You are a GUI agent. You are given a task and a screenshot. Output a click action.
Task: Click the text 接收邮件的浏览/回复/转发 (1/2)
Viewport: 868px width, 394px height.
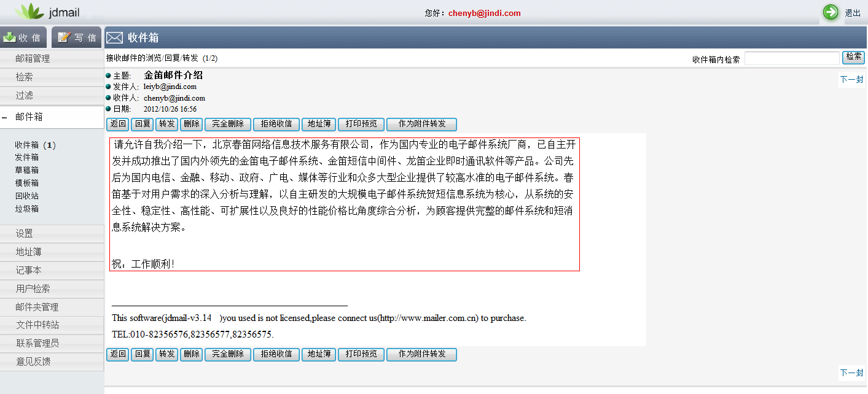[162, 58]
